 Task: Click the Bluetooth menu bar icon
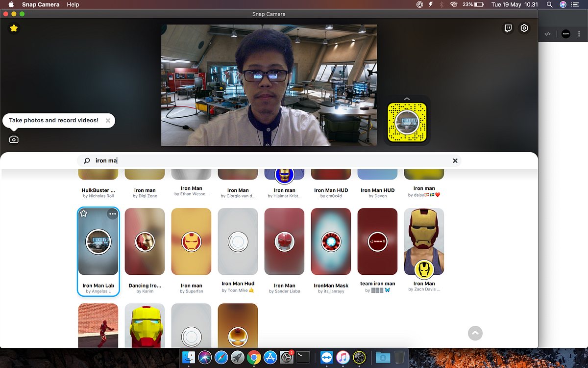(x=441, y=4)
